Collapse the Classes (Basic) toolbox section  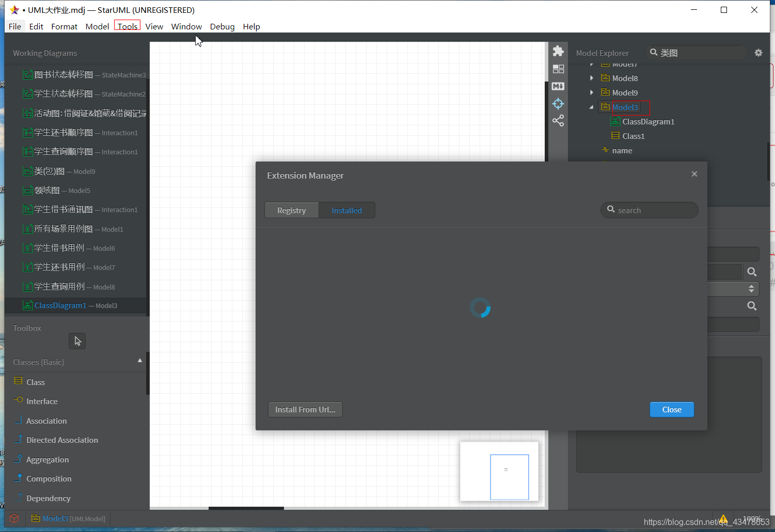(140, 361)
